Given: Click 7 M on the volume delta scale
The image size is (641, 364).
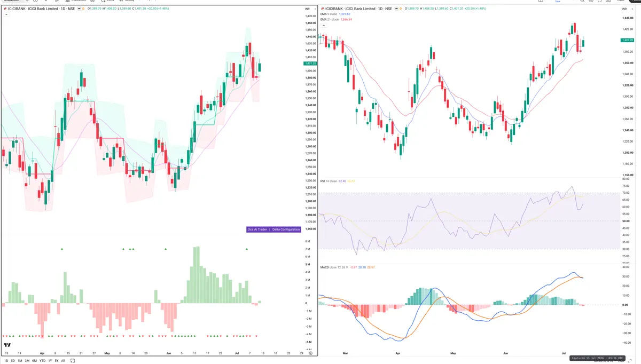Looking at the screenshot, I should point(308,249).
